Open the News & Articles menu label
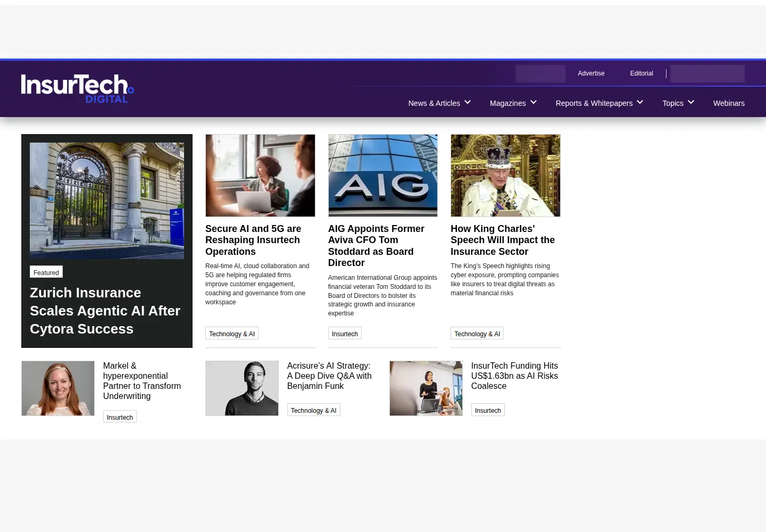 click(434, 103)
